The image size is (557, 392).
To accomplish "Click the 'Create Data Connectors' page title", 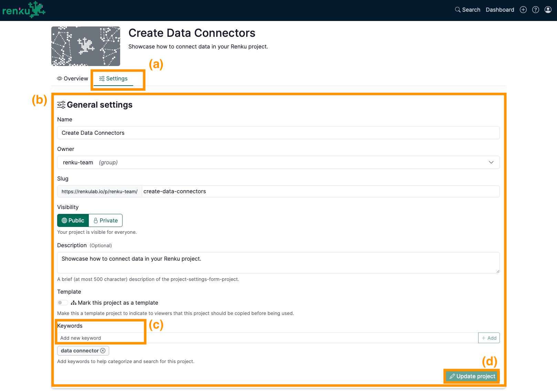I will (192, 33).
